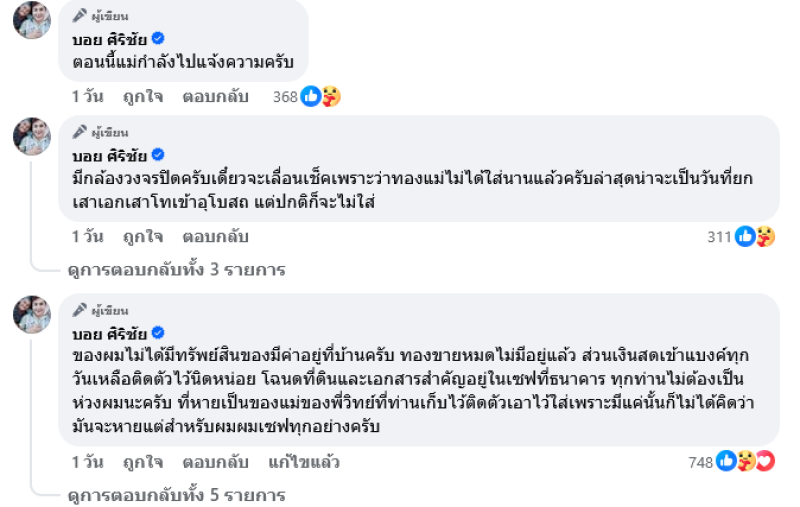Click the reaction icons beside 311
Viewport: 800px width, 507px height.
[x=755, y=237]
